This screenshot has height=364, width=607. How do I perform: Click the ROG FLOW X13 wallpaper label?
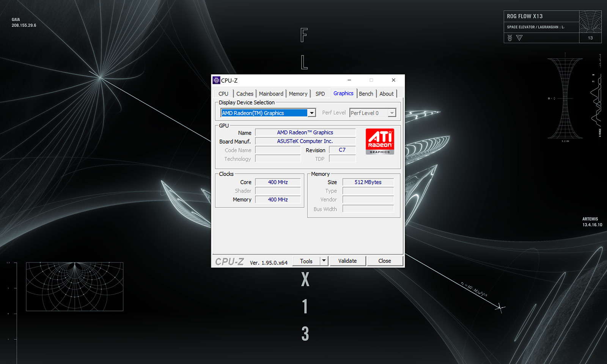(525, 16)
